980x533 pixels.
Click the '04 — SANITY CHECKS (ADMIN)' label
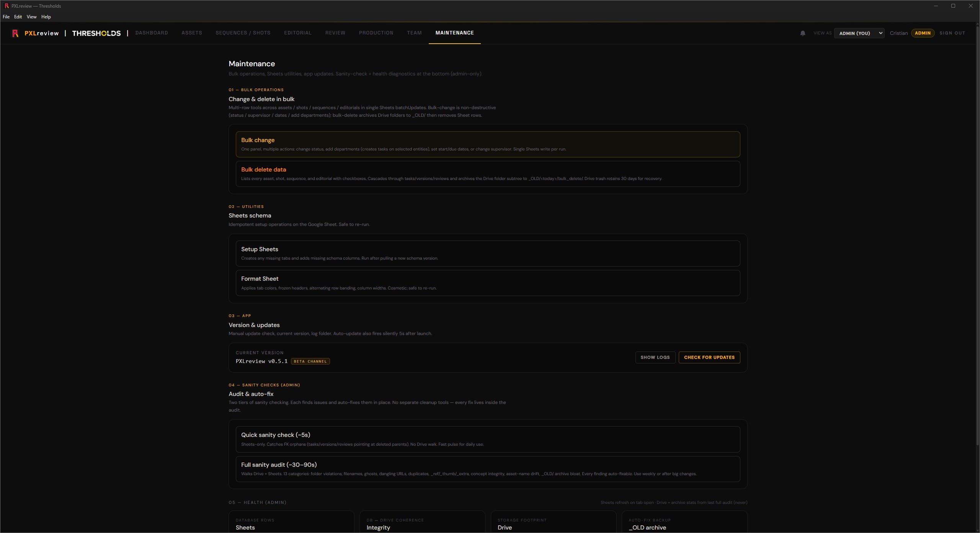coord(264,385)
